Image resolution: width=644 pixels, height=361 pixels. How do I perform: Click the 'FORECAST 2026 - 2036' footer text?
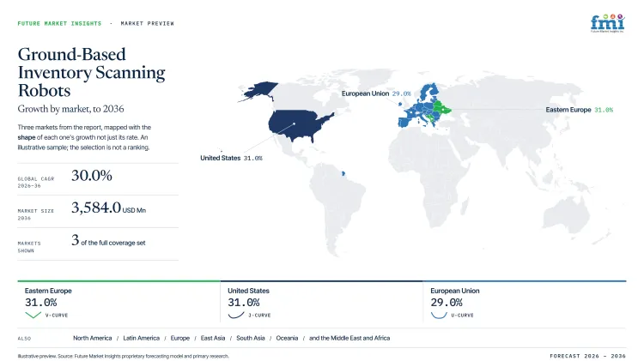click(587, 356)
